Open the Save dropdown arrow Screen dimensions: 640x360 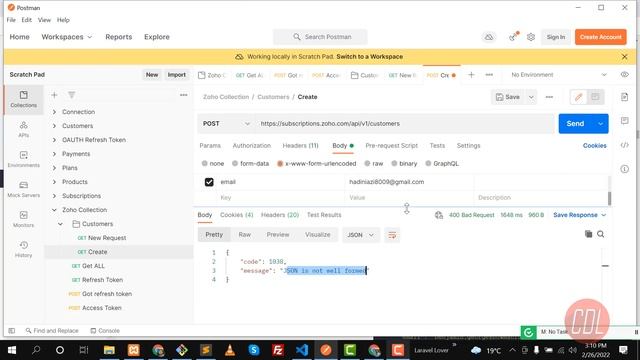(x=531, y=97)
